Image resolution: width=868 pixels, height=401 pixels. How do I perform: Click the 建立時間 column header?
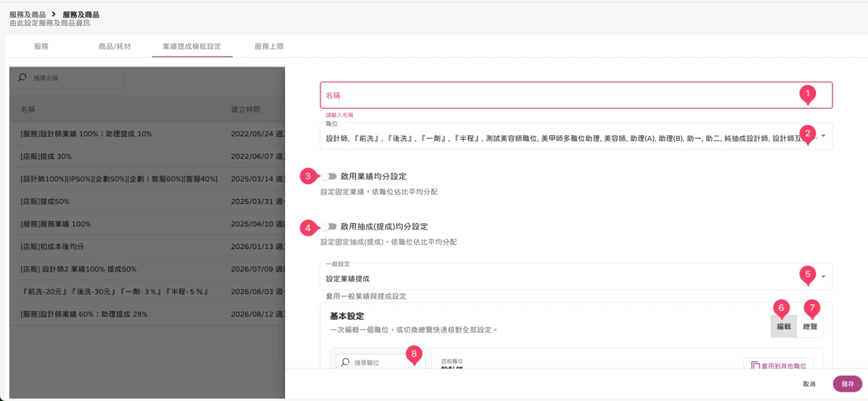coord(245,109)
